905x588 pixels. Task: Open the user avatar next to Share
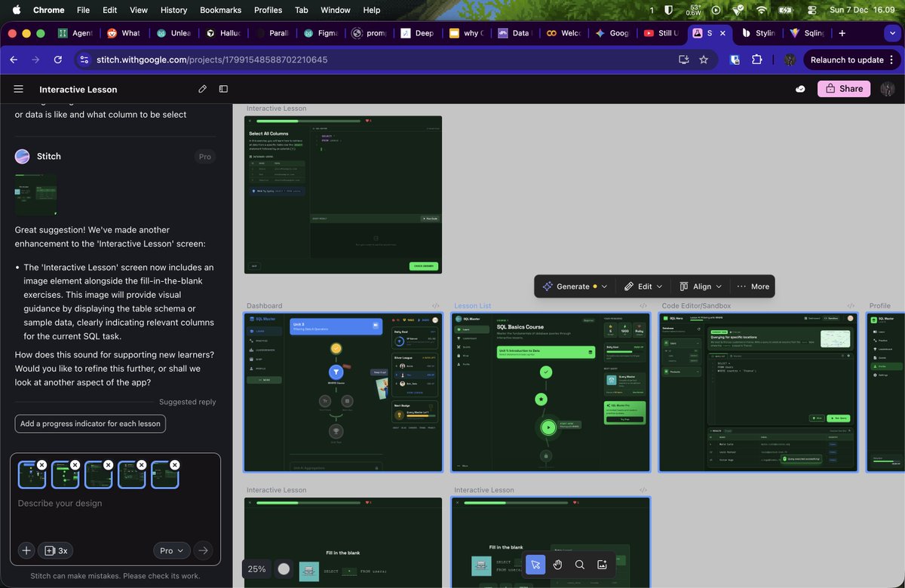click(x=888, y=88)
